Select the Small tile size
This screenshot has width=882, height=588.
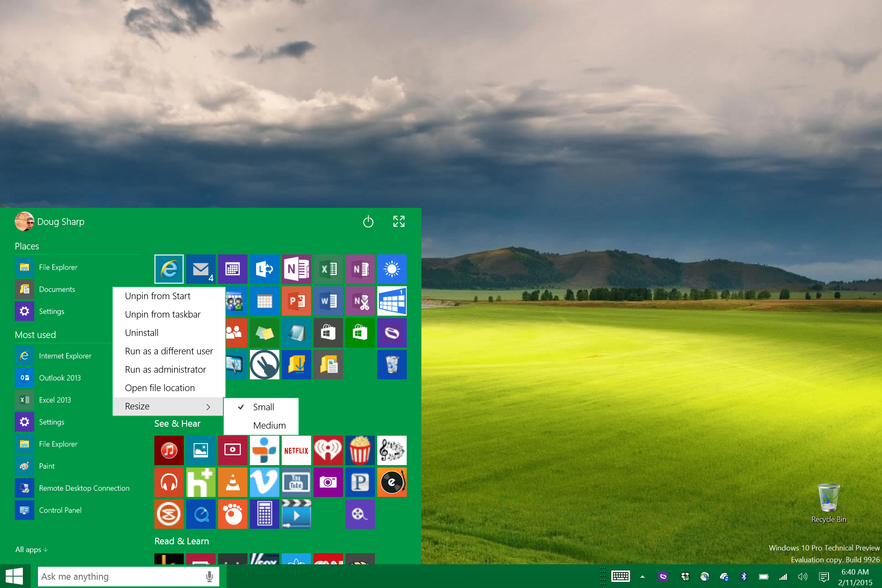click(x=261, y=407)
